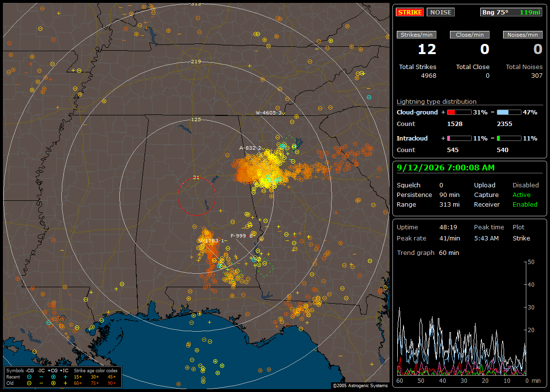Click the recent -CG cyan legend symbol
The image size is (550, 392).
29,377
